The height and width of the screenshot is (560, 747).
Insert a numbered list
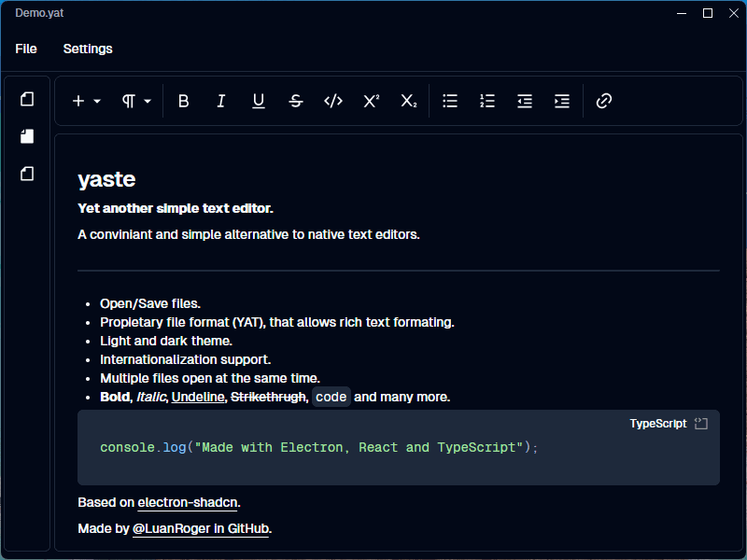tap(487, 101)
